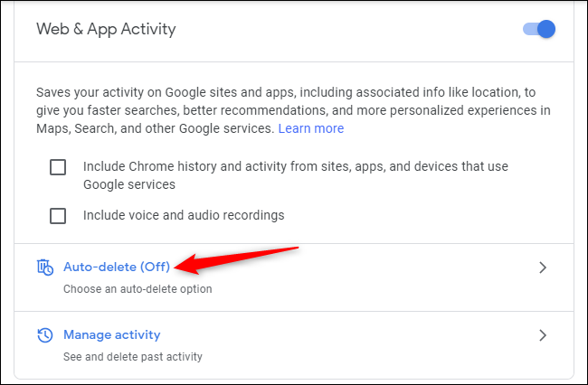
Task: Open the Manage activity link text
Action: click(x=111, y=334)
